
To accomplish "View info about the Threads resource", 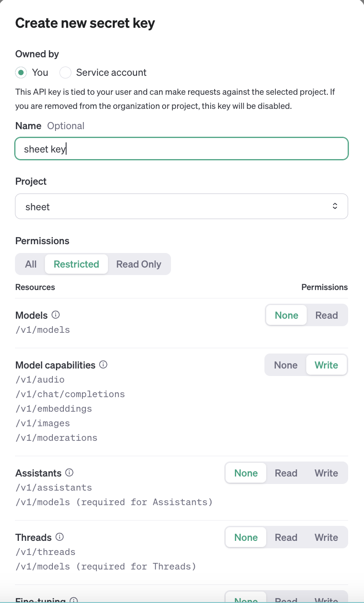I will [59, 537].
